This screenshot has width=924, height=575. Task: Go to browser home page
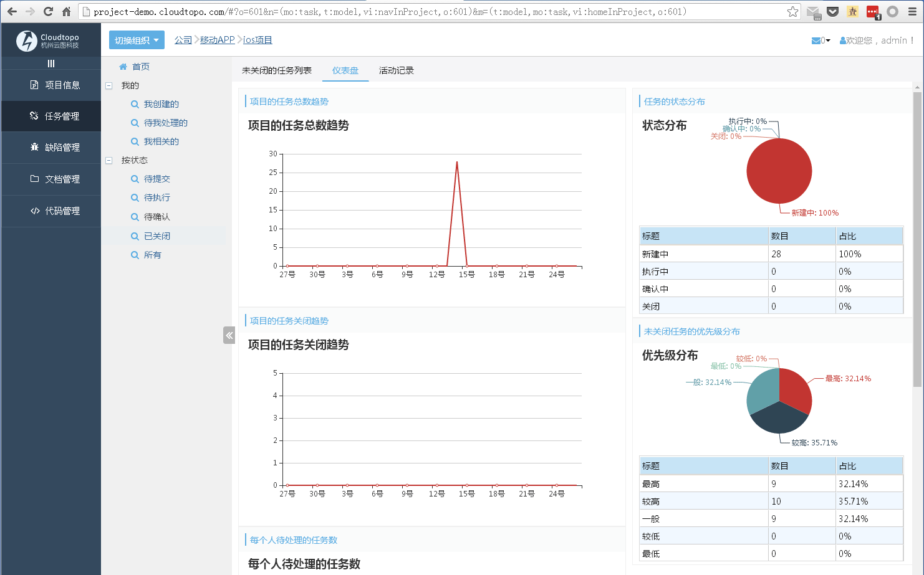[x=66, y=11]
